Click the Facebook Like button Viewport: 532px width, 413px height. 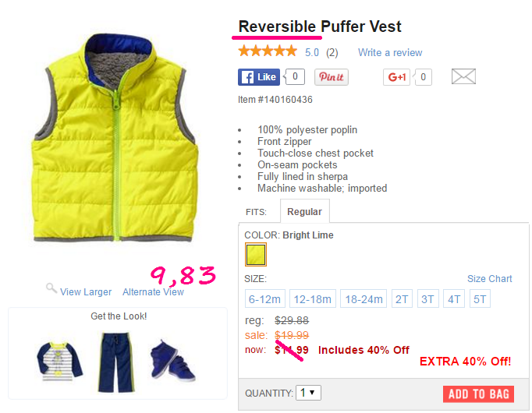259,77
